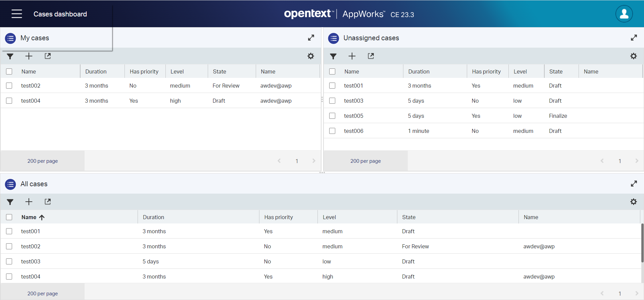Check the test002 row in My cases
Viewport: 644px width, 300px height.
tap(9, 86)
